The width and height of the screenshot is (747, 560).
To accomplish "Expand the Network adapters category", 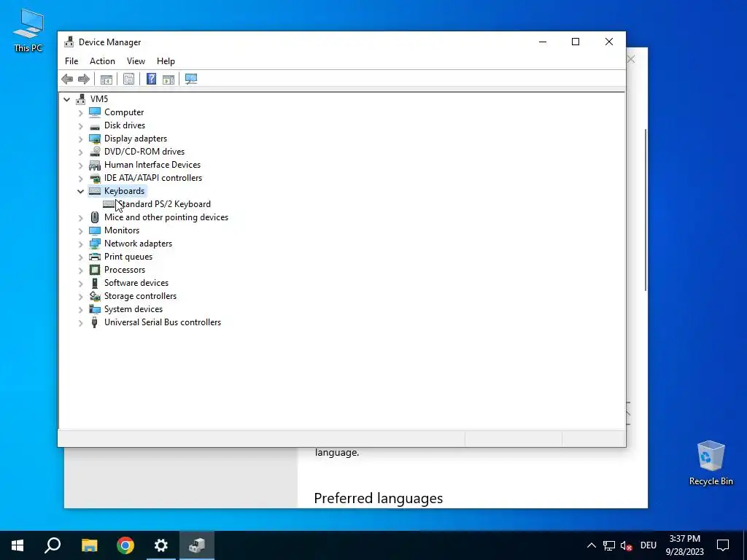I will click(x=80, y=244).
